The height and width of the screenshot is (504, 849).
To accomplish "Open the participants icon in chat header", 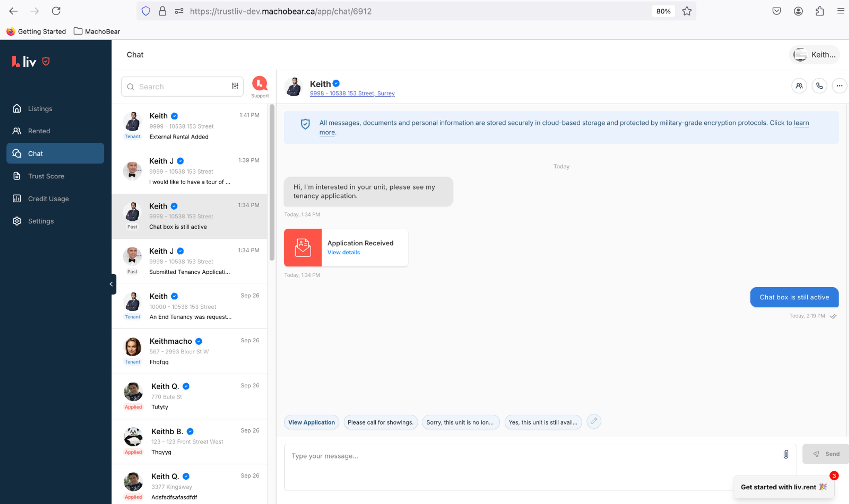I will [x=799, y=86].
